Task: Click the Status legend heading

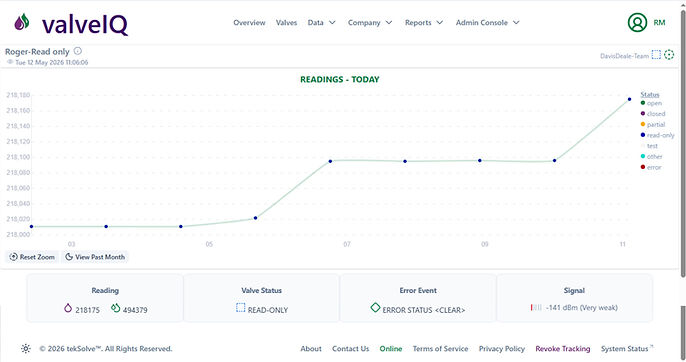Action: pyautogui.click(x=650, y=94)
